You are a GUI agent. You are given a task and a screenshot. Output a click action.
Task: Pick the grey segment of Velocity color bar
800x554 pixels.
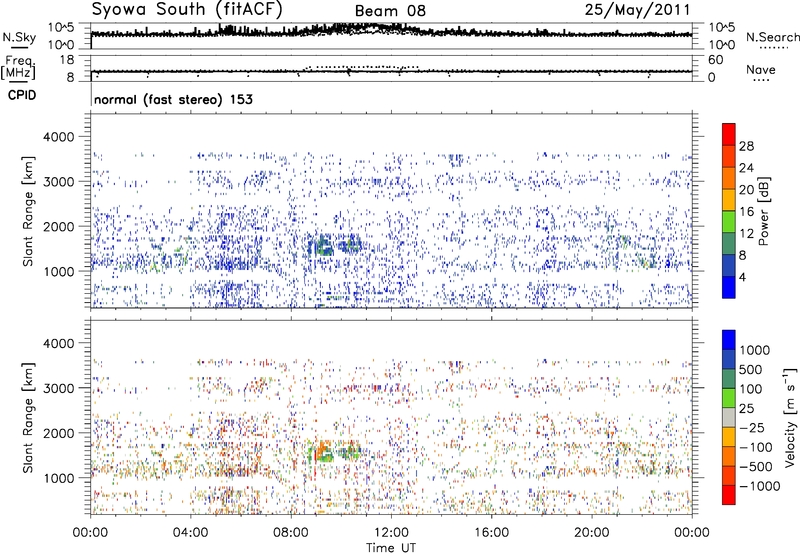729,417
